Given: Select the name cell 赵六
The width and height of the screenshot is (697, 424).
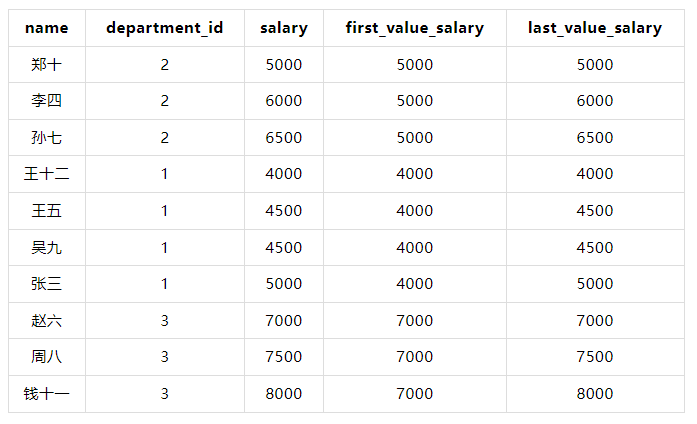Looking at the screenshot, I should pyautogui.click(x=46, y=321).
